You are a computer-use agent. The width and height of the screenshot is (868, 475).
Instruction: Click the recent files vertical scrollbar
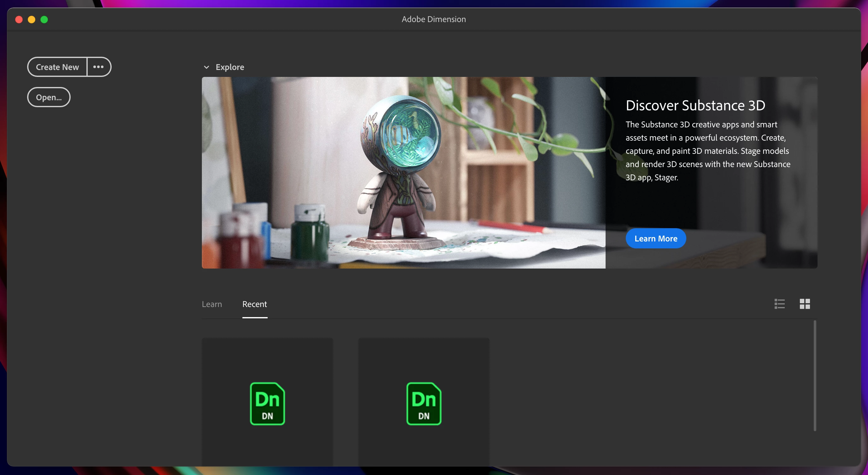(814, 375)
